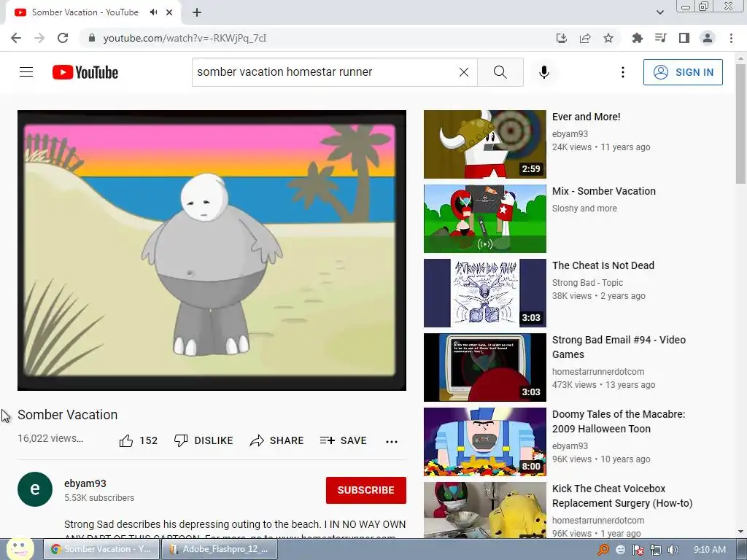The width and height of the screenshot is (747, 560).
Task: Open YouTube settings three-dot menu
Action: point(623,72)
